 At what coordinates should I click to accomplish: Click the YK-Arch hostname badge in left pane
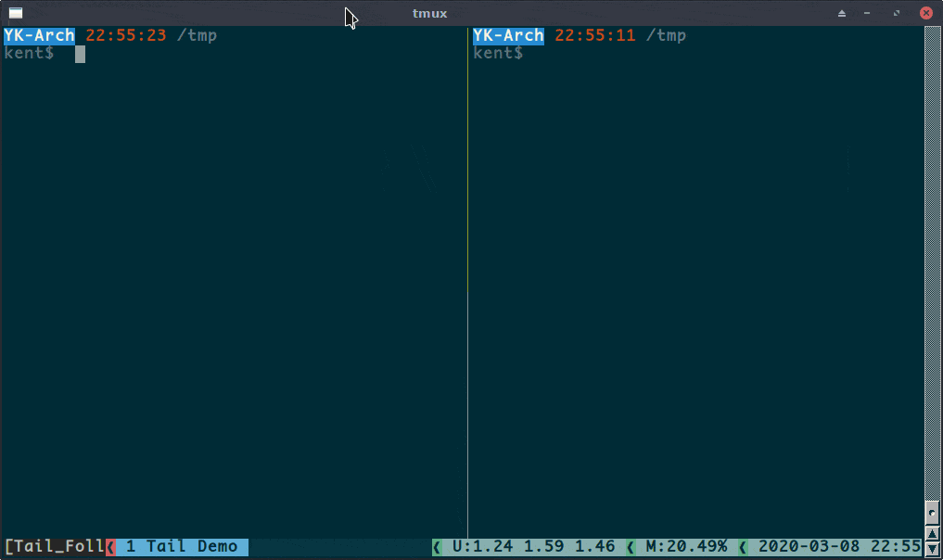39,35
